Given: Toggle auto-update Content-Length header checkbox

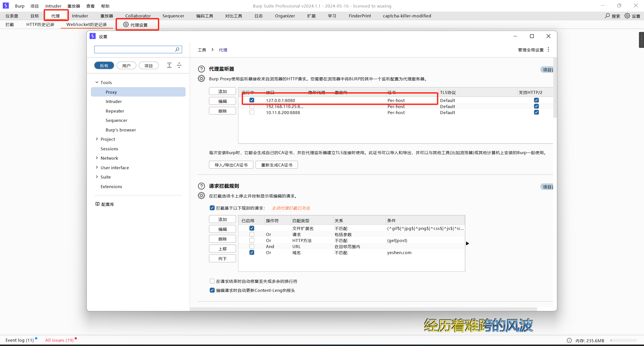Looking at the screenshot, I should pyautogui.click(x=212, y=290).
